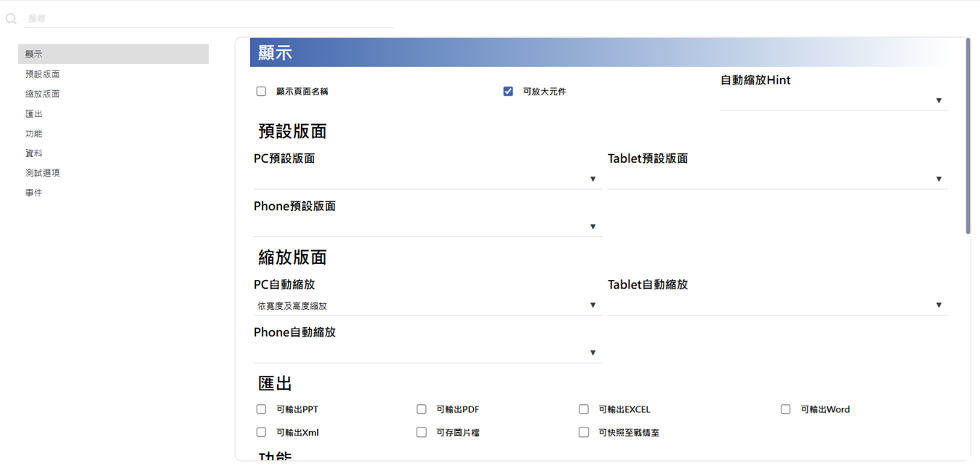Click the search magnifier icon
Screen dimensions: 980x466
tap(11, 19)
